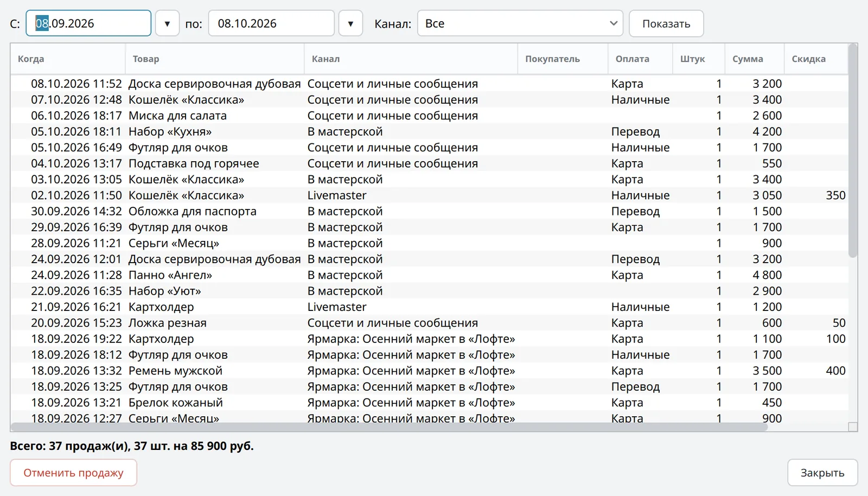The image size is (868, 496).
Task: Click the horizontal scrollbar thumb of the table
Action: click(389, 427)
